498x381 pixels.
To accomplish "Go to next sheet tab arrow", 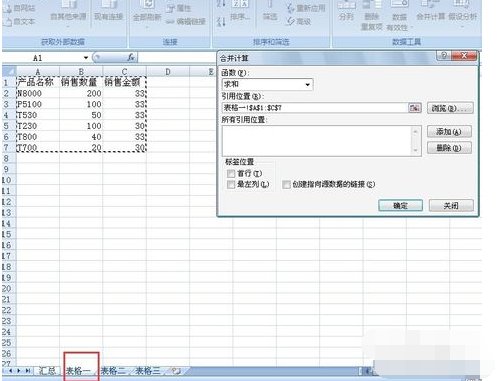I will tap(19, 371).
